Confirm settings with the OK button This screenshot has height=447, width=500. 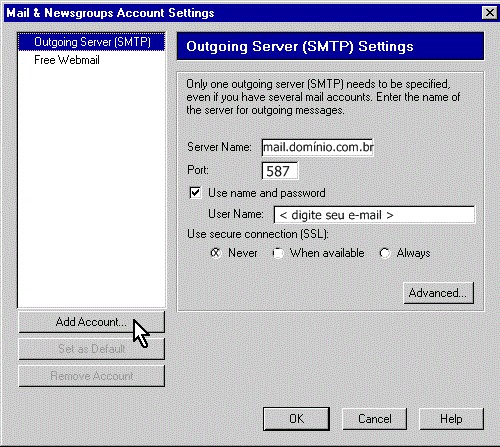[x=296, y=419]
